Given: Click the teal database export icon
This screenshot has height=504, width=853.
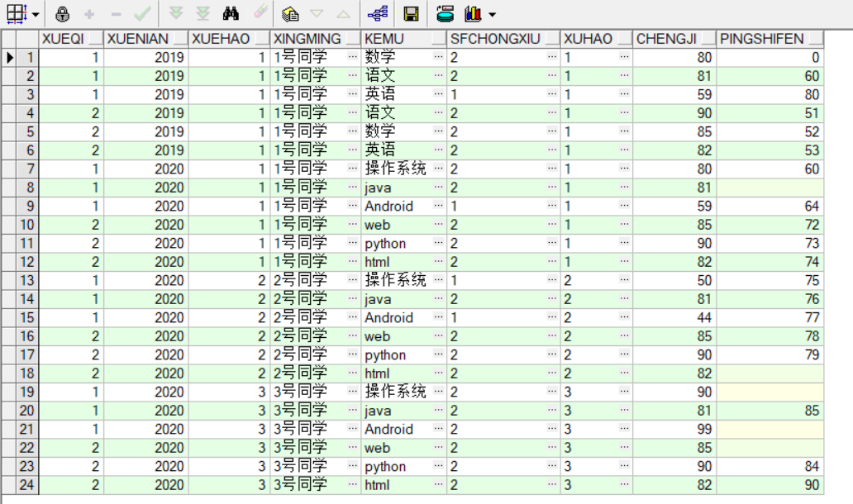Looking at the screenshot, I should [x=445, y=14].
